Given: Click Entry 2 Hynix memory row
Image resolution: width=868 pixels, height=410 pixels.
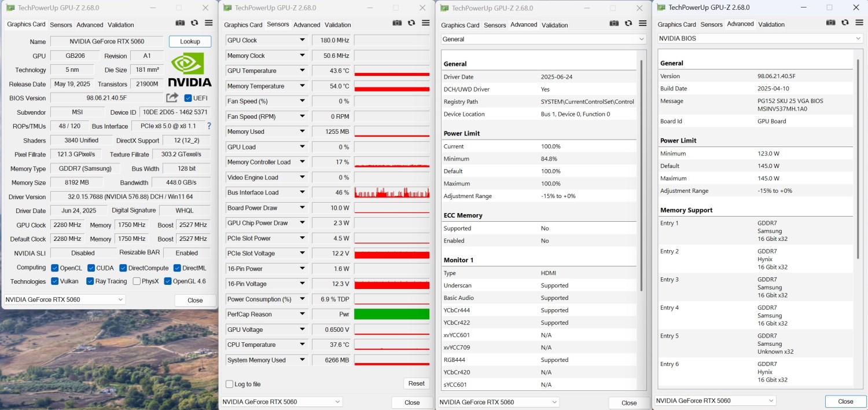Looking at the screenshot, I should coord(756,259).
